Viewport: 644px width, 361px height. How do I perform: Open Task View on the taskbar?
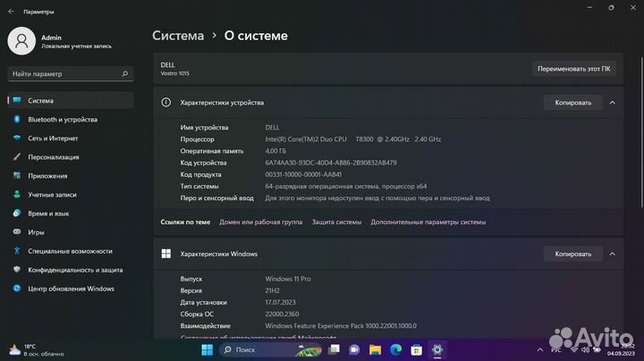tap(335, 350)
